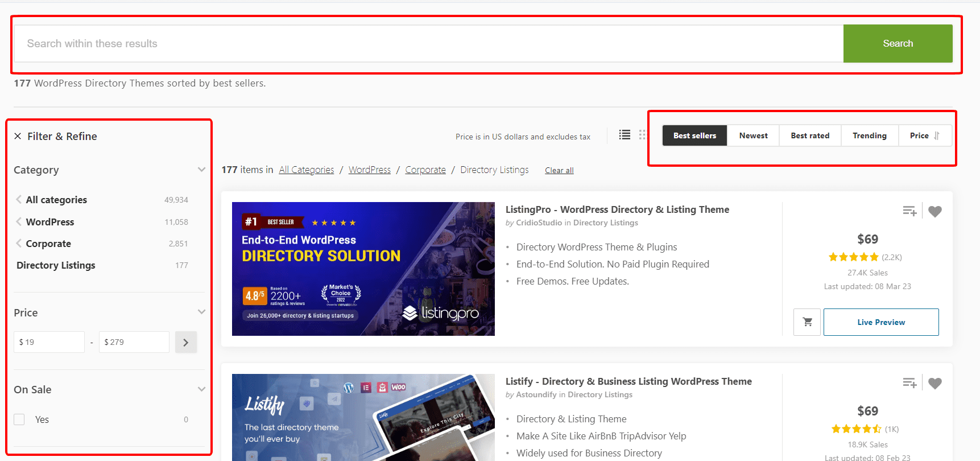The image size is (980, 461).
Task: Open ListingPro Live Preview
Action: [880, 322]
